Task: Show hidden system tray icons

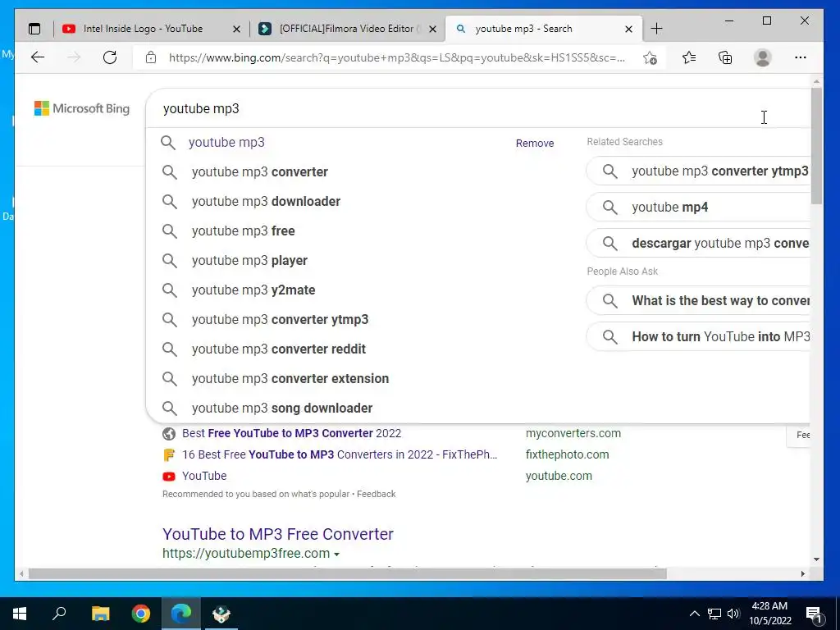Action: [x=694, y=614]
